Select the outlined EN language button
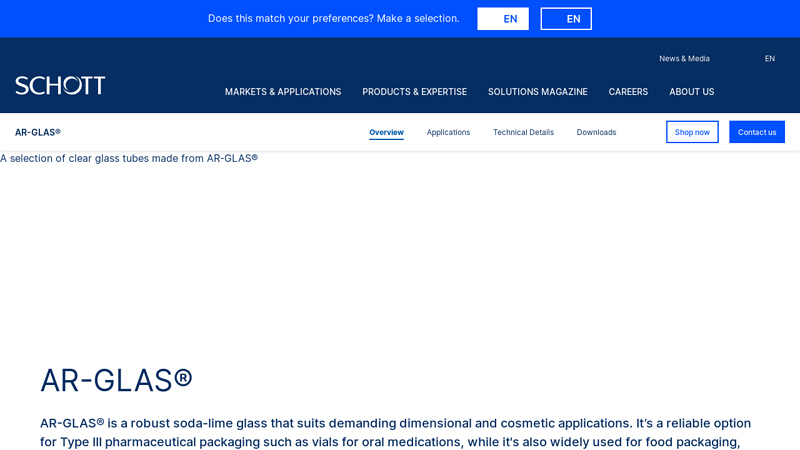Viewport: 800px width, 450px height. (566, 19)
